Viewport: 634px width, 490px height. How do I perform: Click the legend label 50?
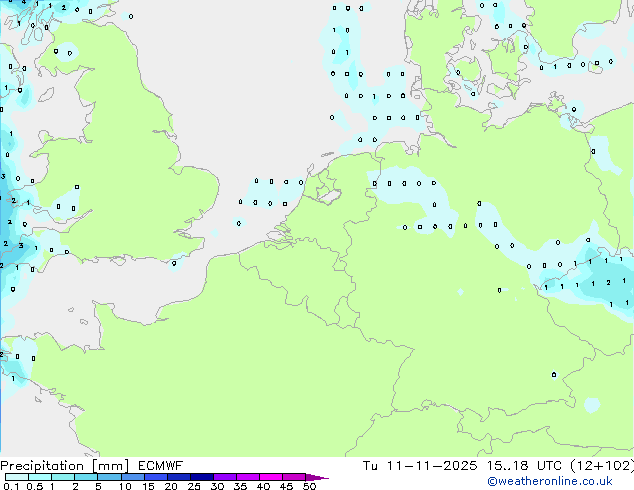point(310,486)
